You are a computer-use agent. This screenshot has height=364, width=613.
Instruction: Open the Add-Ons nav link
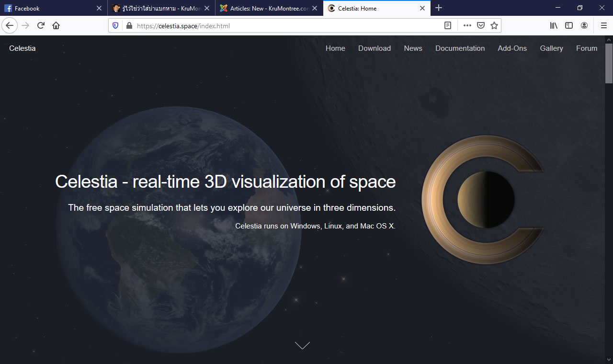coord(512,48)
